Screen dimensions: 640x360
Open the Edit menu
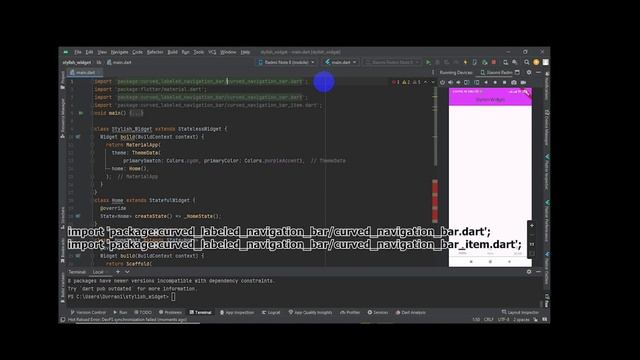[89, 52]
